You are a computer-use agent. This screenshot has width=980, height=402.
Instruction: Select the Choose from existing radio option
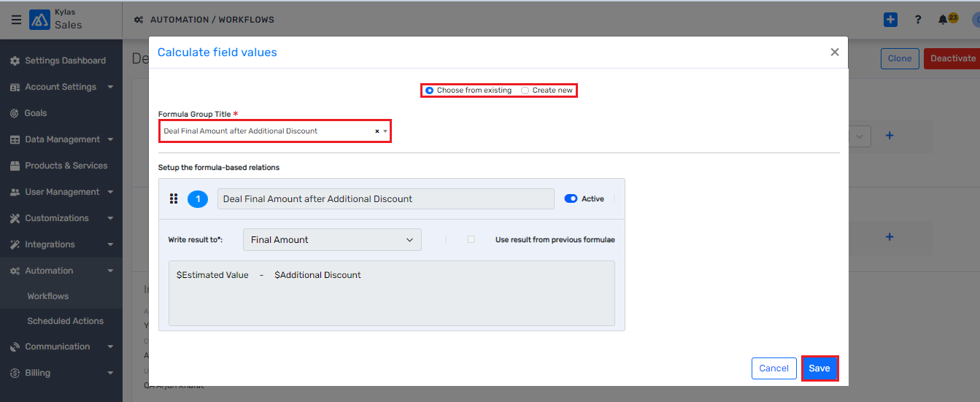click(430, 90)
